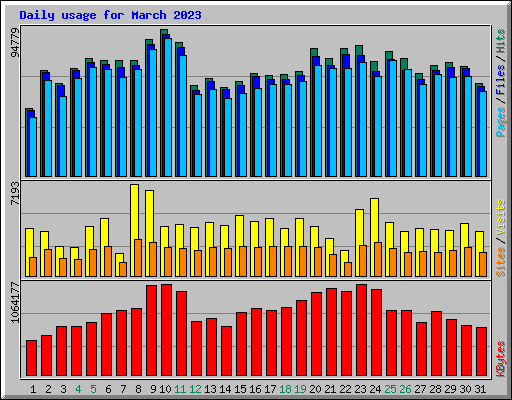Select the red KBytes bar for day 14
The height and width of the screenshot is (400, 512).
(x=226, y=351)
